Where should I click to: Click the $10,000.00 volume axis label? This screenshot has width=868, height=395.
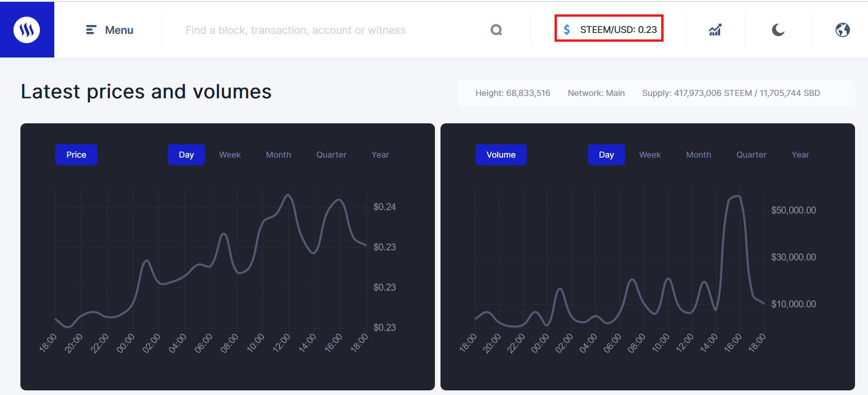[x=794, y=304]
